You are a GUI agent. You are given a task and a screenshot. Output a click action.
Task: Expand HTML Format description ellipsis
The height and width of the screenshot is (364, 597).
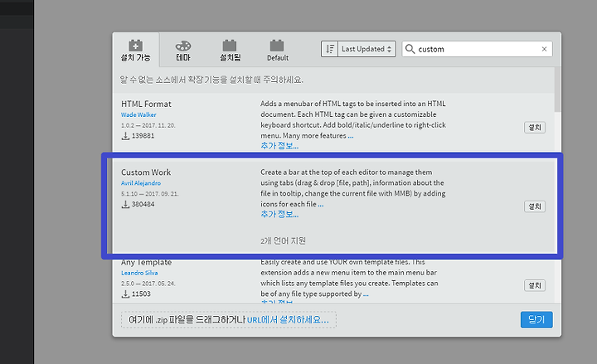(351, 136)
